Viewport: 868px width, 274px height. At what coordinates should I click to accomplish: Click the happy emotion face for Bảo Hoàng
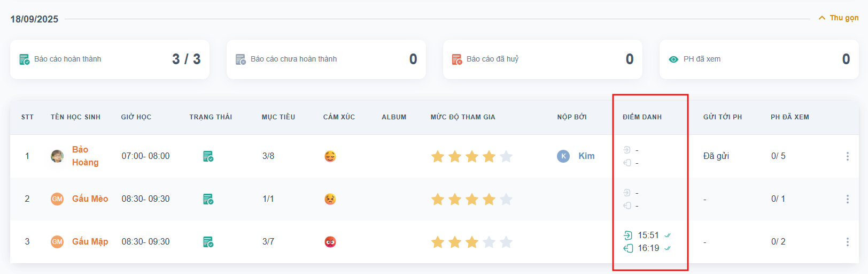[x=330, y=156]
